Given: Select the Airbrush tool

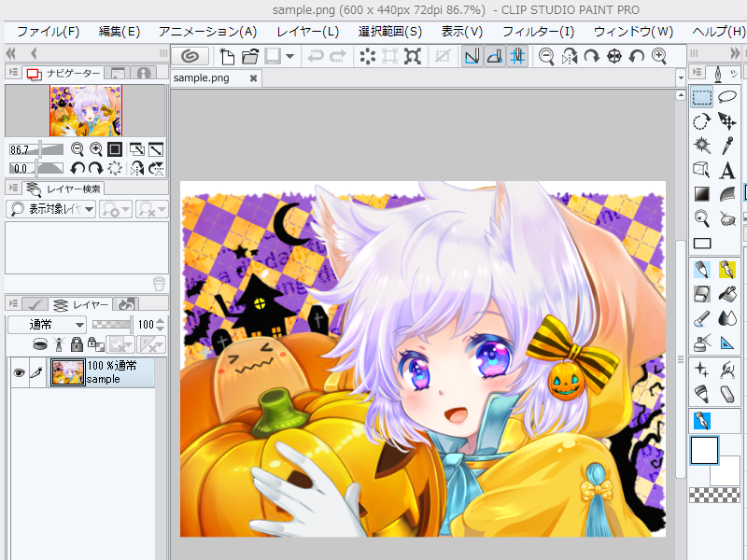Looking at the screenshot, I should tap(702, 343).
